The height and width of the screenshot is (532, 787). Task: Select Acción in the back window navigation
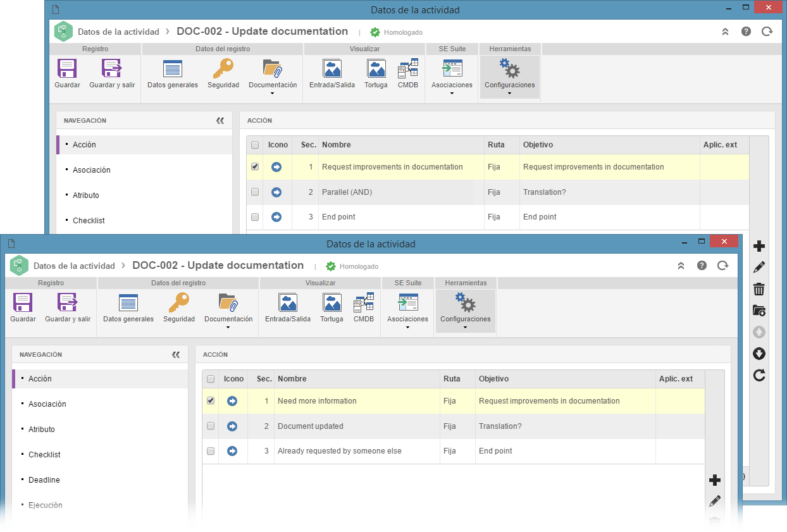(x=144, y=145)
